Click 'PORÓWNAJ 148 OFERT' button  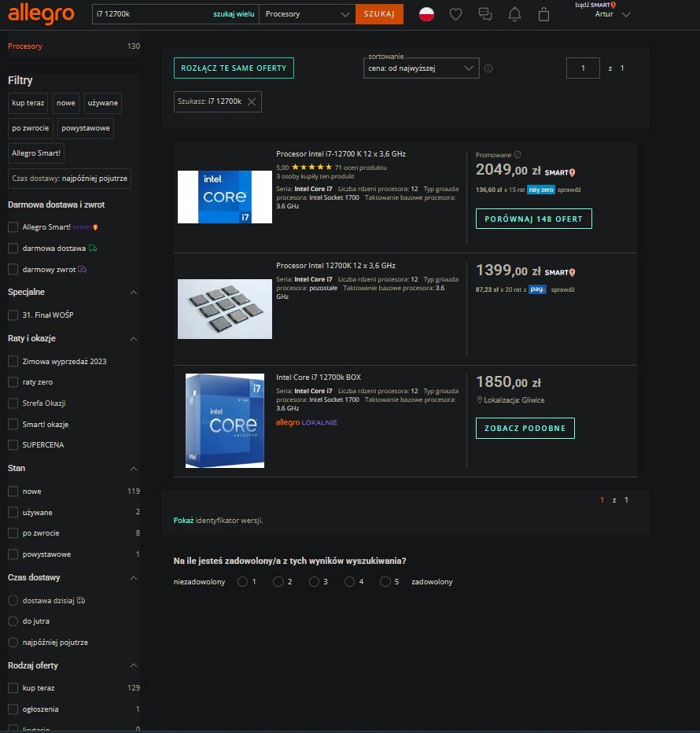click(x=533, y=219)
